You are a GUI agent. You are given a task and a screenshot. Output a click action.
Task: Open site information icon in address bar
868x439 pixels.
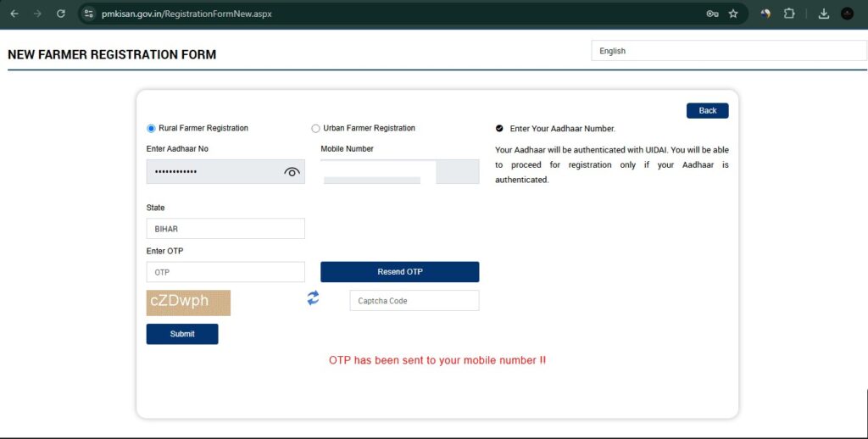point(89,14)
